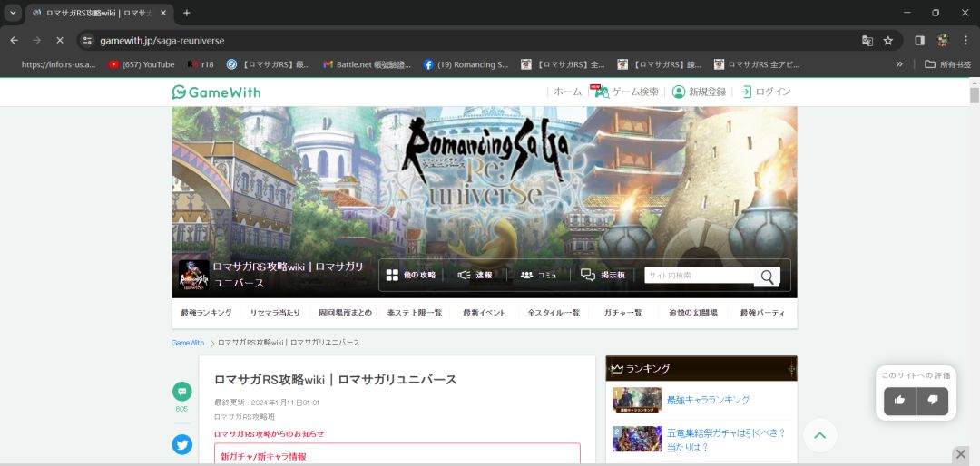Click the 【ロマサガRS】最... bookmark
The height and width of the screenshot is (466, 980).
tap(268, 64)
